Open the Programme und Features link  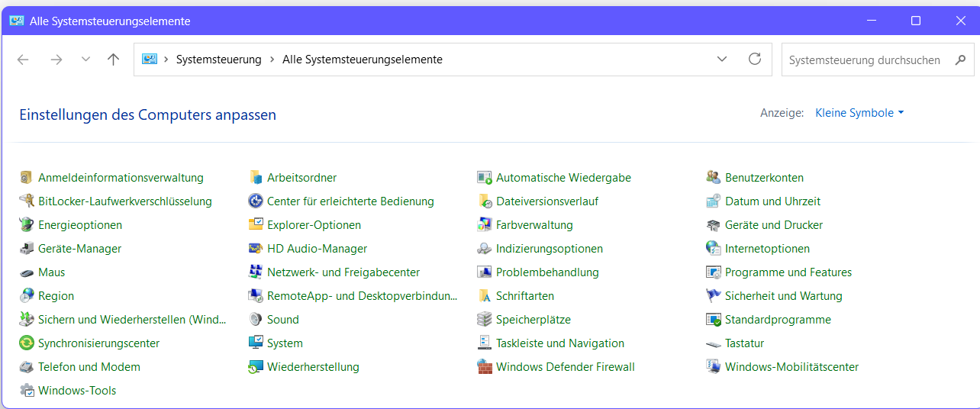(x=788, y=272)
